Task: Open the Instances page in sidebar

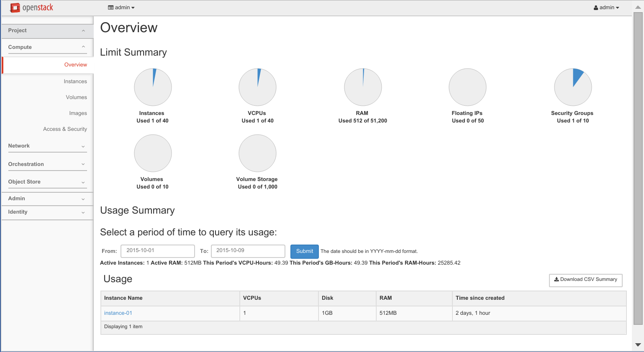Action: (75, 82)
